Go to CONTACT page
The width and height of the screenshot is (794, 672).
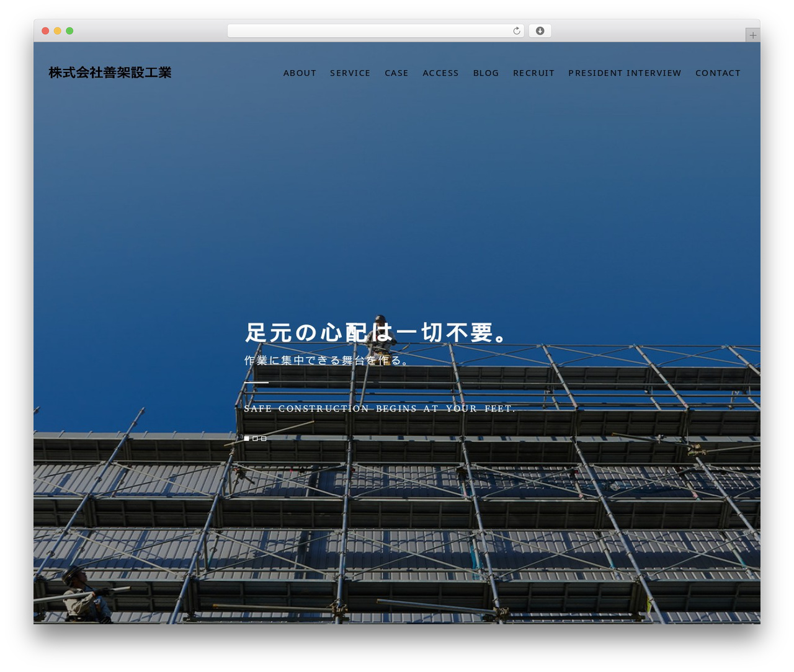coord(718,73)
